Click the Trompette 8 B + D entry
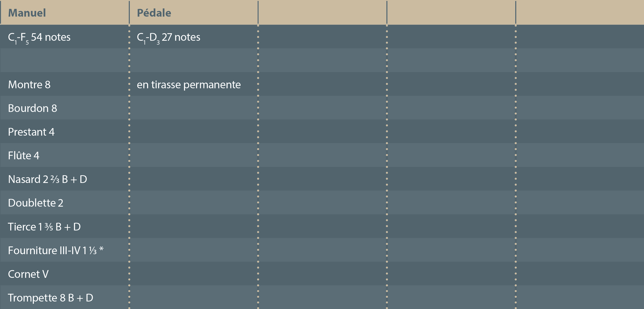Image resolution: width=644 pixels, height=309 pixels. tap(50, 298)
